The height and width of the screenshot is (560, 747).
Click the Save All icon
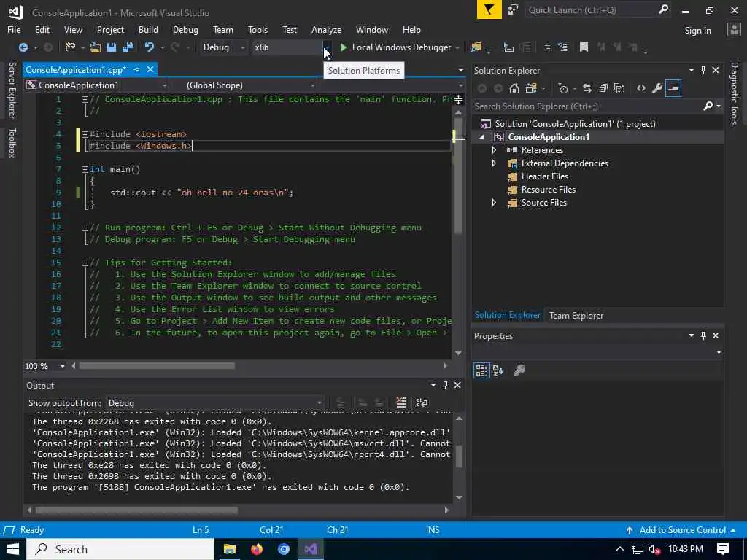tap(127, 47)
